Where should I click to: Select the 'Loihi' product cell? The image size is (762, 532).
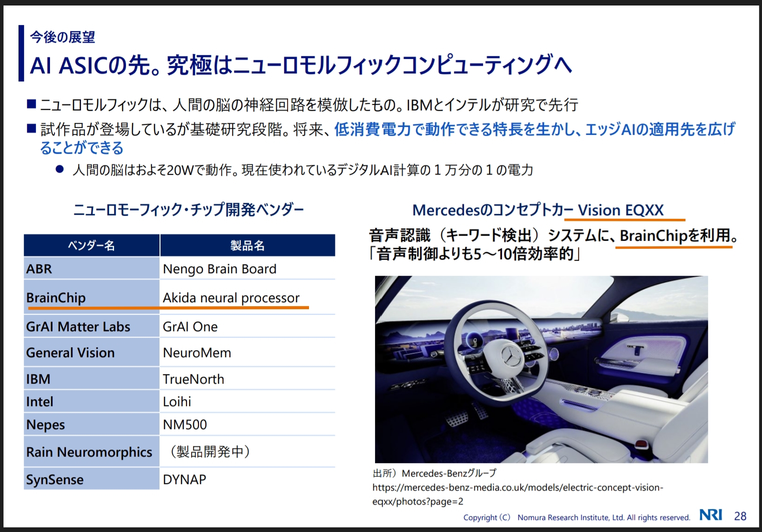tap(247, 401)
